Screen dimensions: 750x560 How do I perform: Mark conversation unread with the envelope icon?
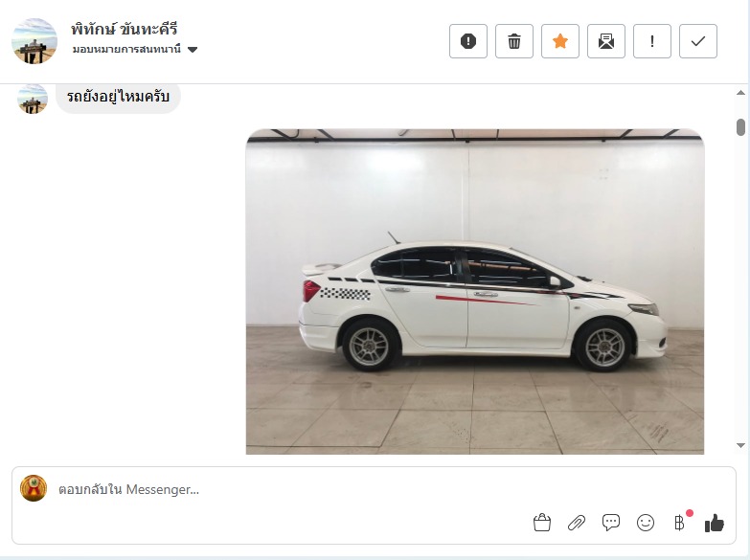pos(606,41)
